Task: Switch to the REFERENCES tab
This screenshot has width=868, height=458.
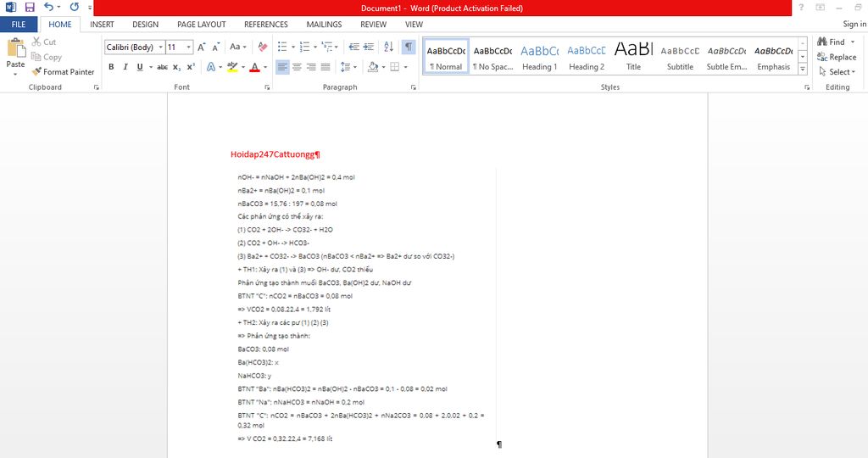Action: [x=265, y=25]
